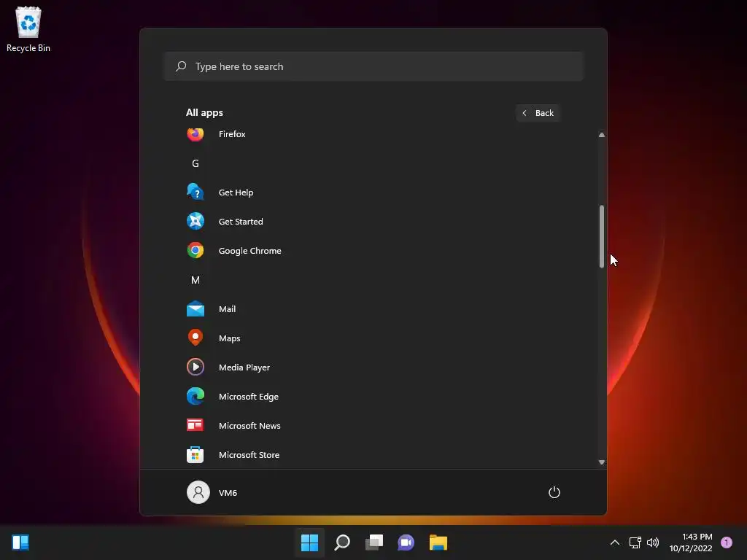Click the power button icon

pyautogui.click(x=554, y=492)
